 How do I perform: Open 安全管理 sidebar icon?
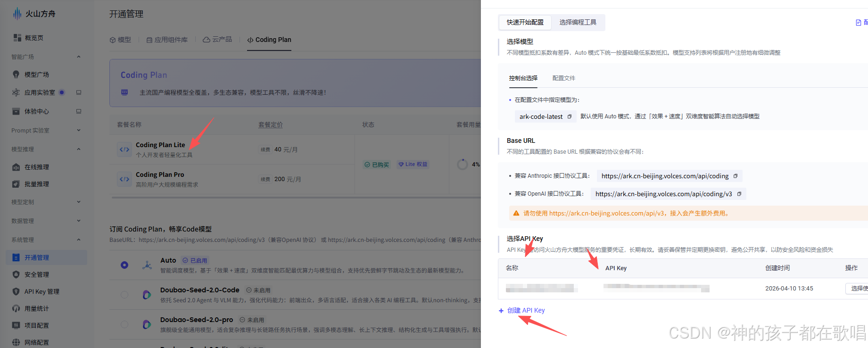16,274
